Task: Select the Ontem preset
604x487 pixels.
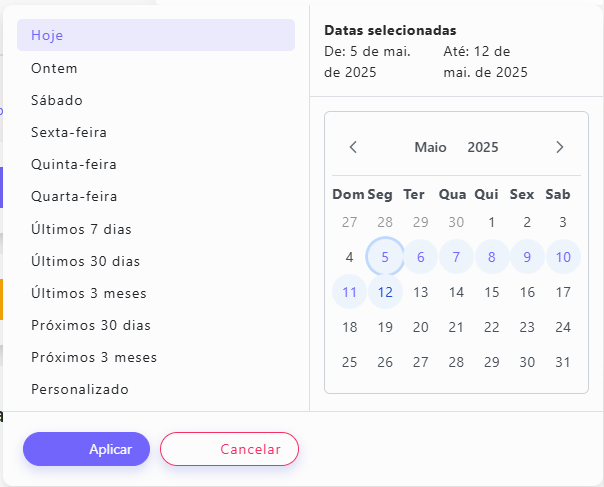Action: (x=156, y=68)
